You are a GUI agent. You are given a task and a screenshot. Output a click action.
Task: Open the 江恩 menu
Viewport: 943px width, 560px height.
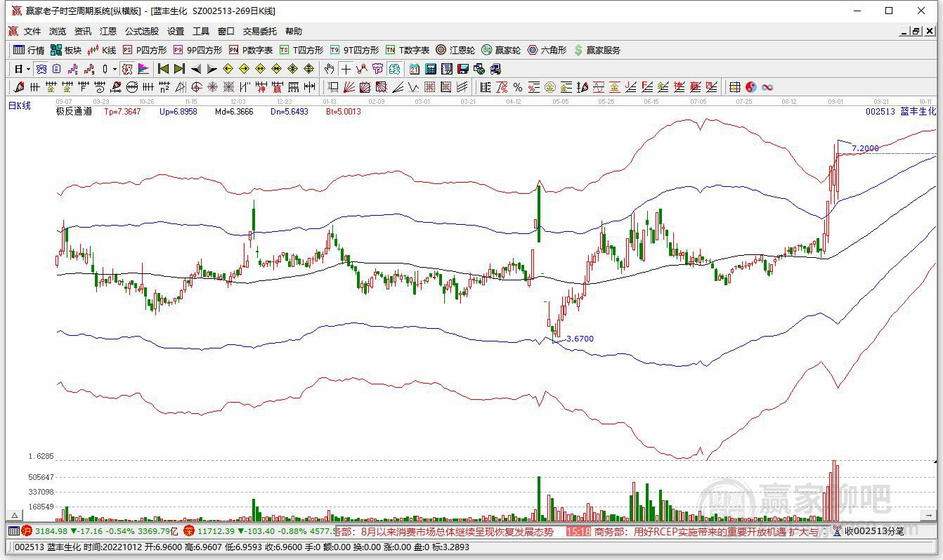click(108, 32)
